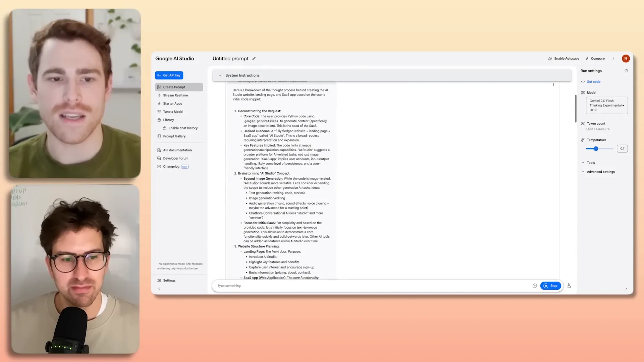
Task: Click the Model icon in Run settings
Action: (x=583, y=93)
